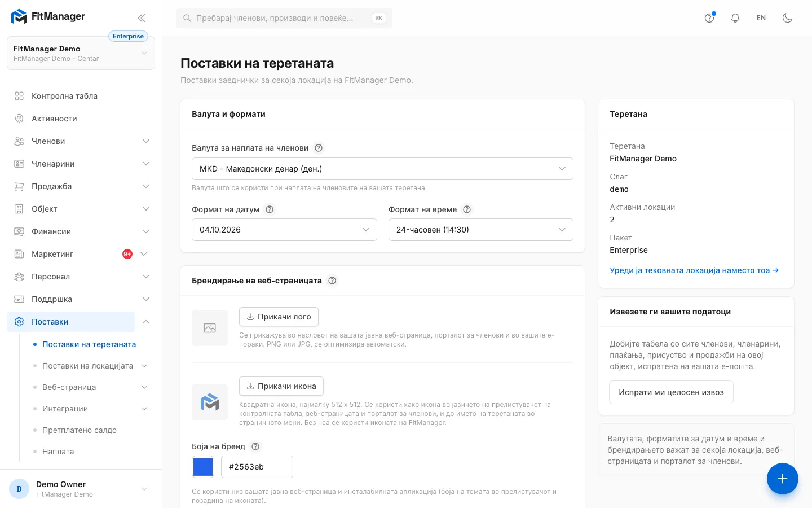Switch to dark mode with the moon icon
Image resolution: width=812 pixels, height=508 pixels.
(787, 18)
